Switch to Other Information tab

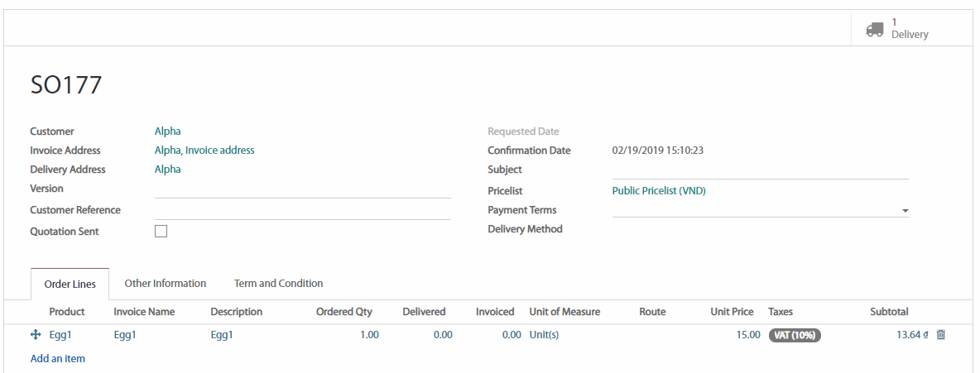pyautogui.click(x=165, y=284)
